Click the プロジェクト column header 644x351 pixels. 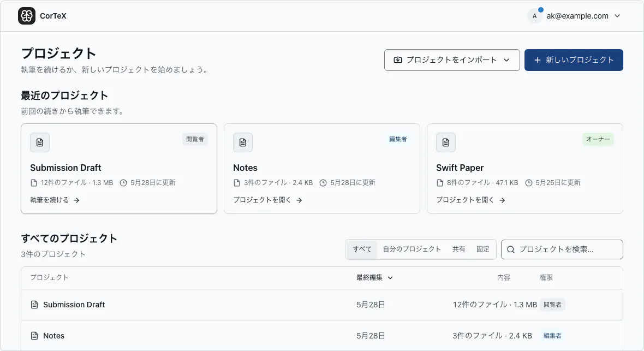[x=49, y=278]
